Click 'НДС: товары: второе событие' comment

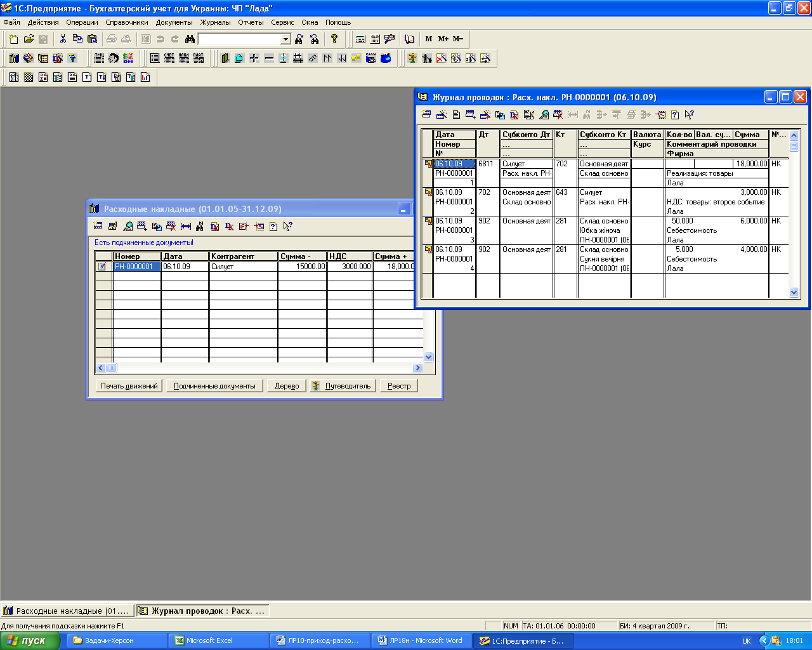pyautogui.click(x=716, y=202)
